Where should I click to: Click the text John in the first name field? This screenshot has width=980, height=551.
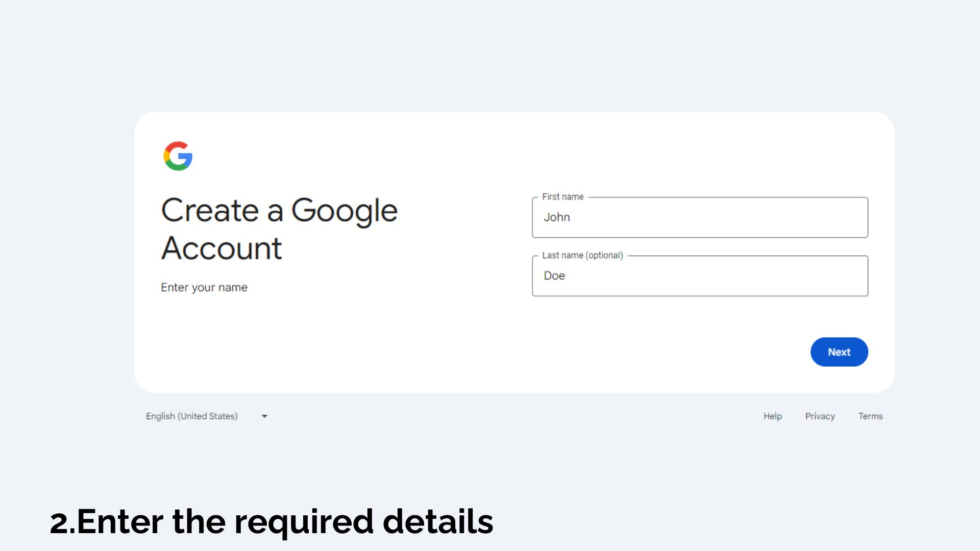[x=556, y=217]
